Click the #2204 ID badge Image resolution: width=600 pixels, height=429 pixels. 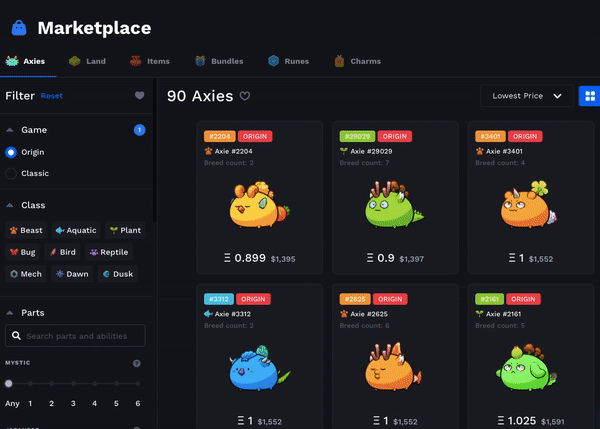click(x=220, y=136)
